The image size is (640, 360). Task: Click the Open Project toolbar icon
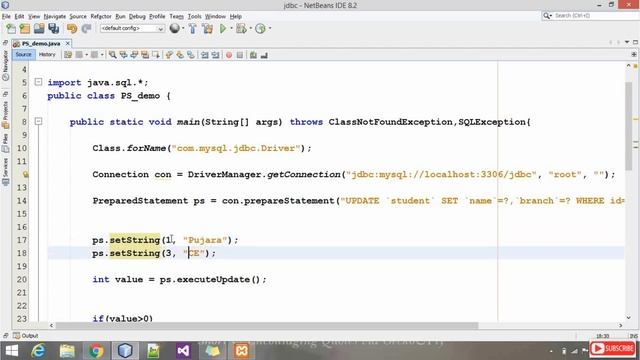coord(39,28)
